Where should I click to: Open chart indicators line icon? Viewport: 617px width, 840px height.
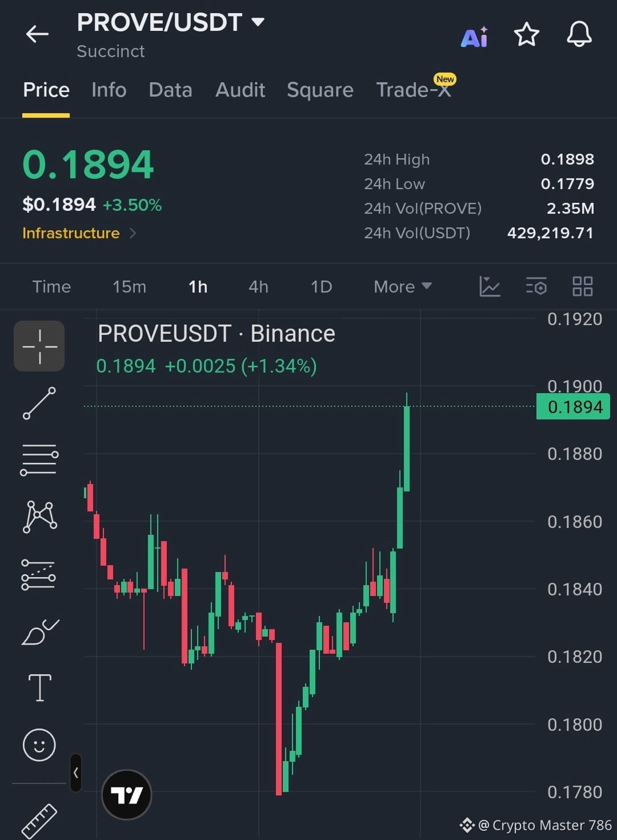[x=490, y=286]
